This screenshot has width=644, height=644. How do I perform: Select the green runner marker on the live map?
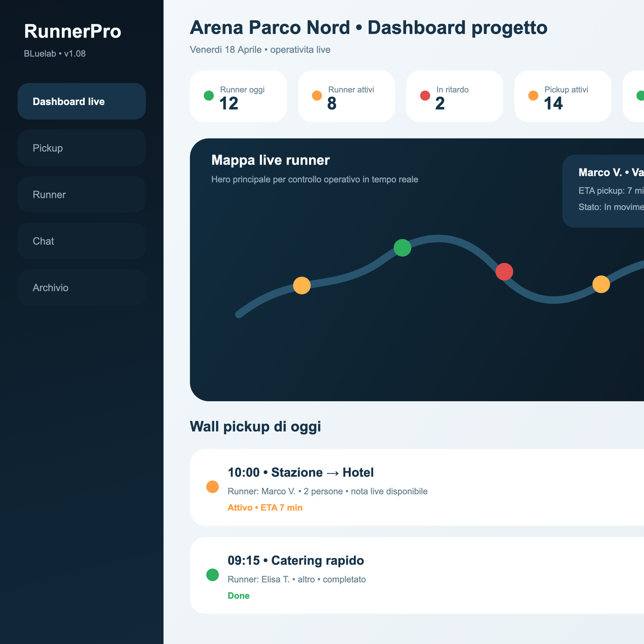(402, 247)
